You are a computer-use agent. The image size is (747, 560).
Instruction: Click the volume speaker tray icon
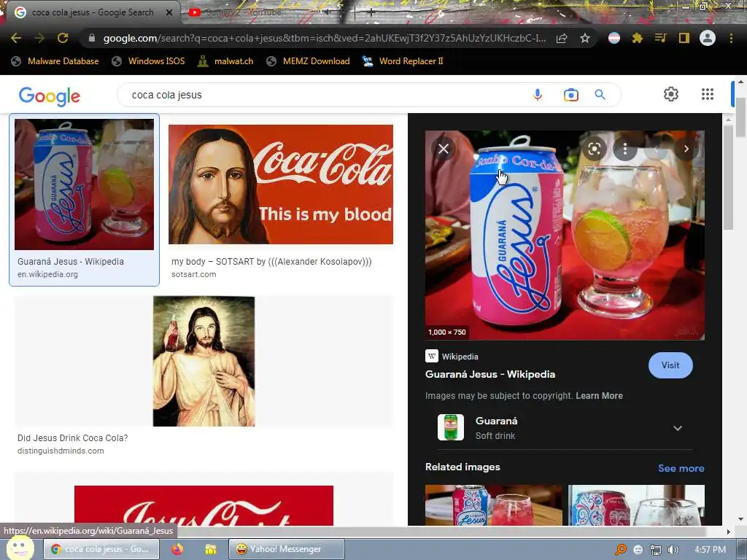coord(673,550)
